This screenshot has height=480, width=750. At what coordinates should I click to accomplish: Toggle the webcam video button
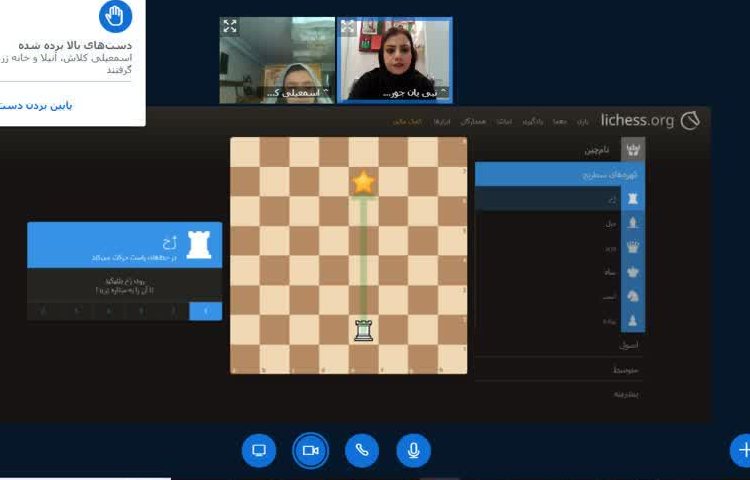point(310,450)
